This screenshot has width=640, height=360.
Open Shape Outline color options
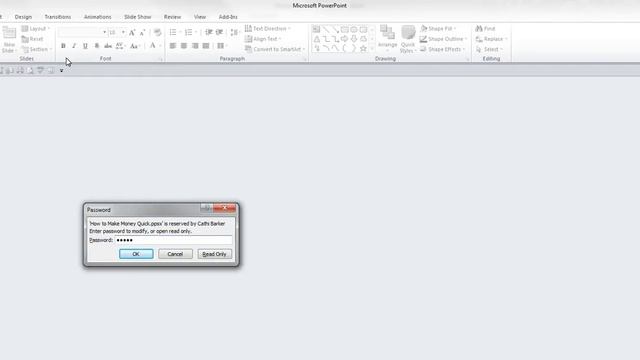[443, 39]
